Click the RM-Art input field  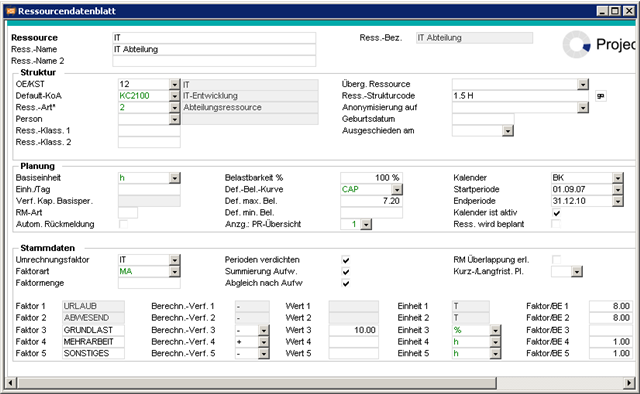pyautogui.click(x=128, y=213)
